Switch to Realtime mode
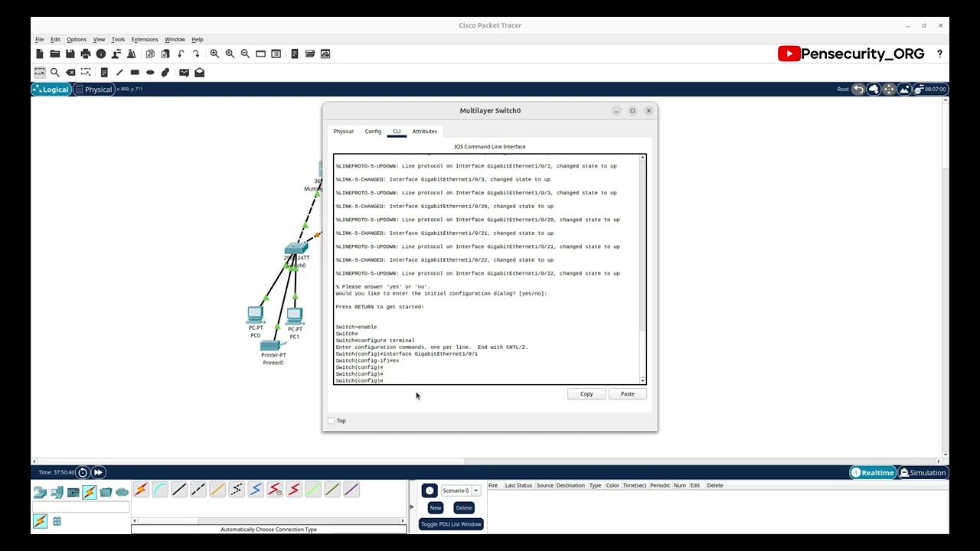The image size is (980, 551). [x=872, y=472]
